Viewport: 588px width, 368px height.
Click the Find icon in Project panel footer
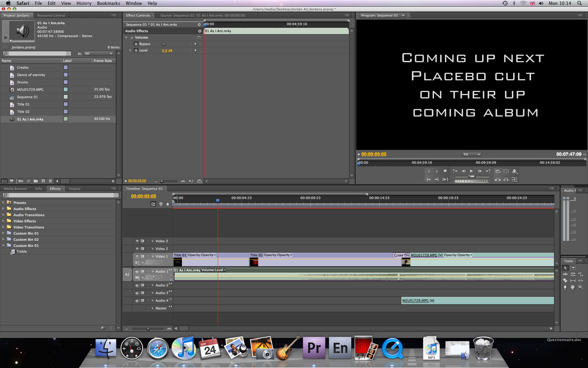28,181
